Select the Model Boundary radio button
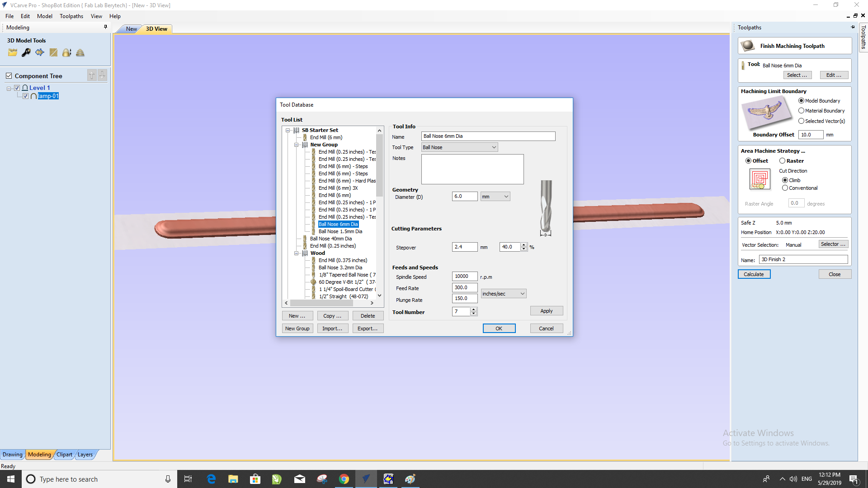Image resolution: width=868 pixels, height=488 pixels. pos(801,101)
